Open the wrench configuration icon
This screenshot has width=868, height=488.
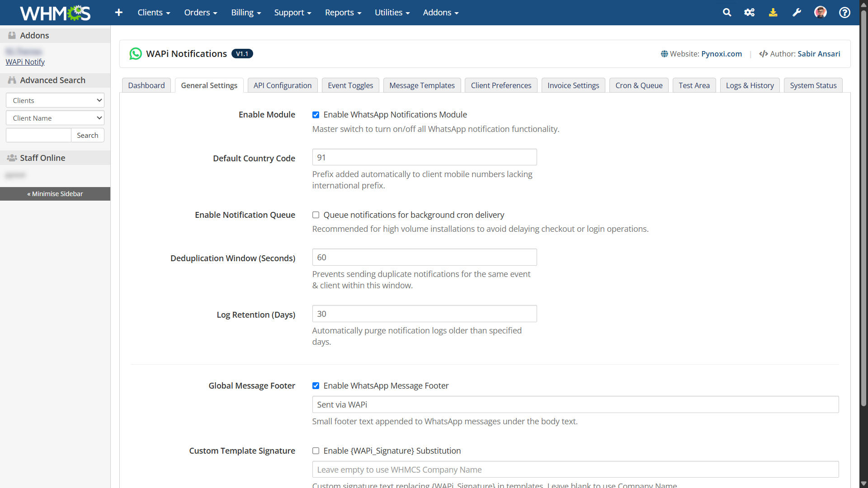click(x=797, y=13)
